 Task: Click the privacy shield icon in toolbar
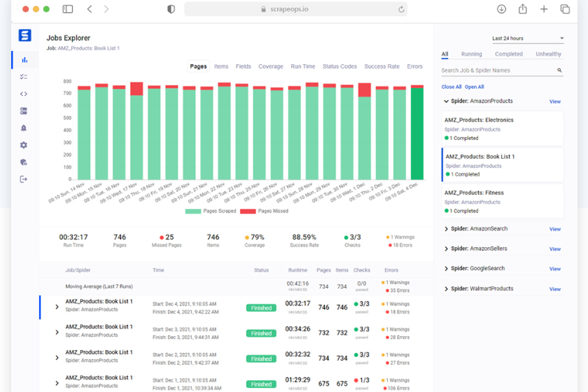(171, 9)
